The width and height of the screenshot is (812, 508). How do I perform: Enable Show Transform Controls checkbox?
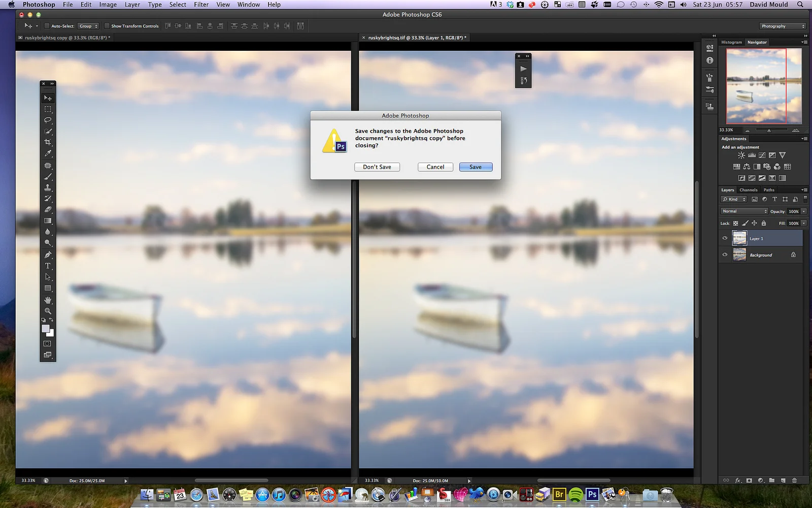pos(107,26)
